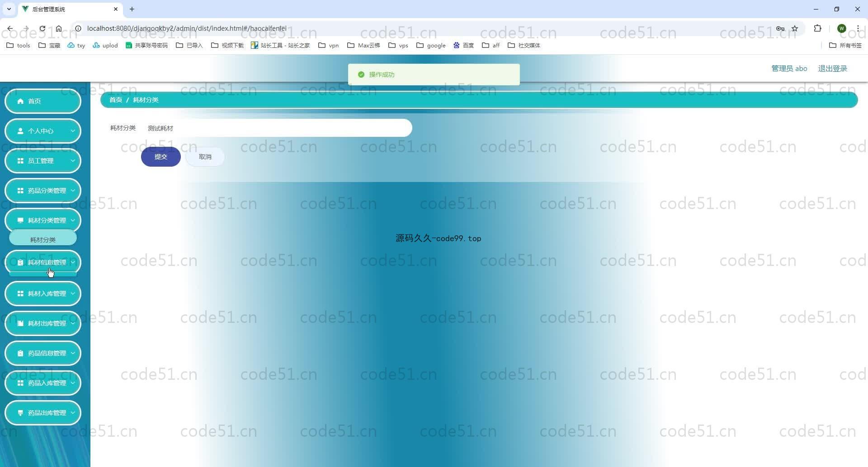Image resolution: width=868 pixels, height=467 pixels.
Task: Expand 员工管理 chevron
Action: pyautogui.click(x=73, y=161)
